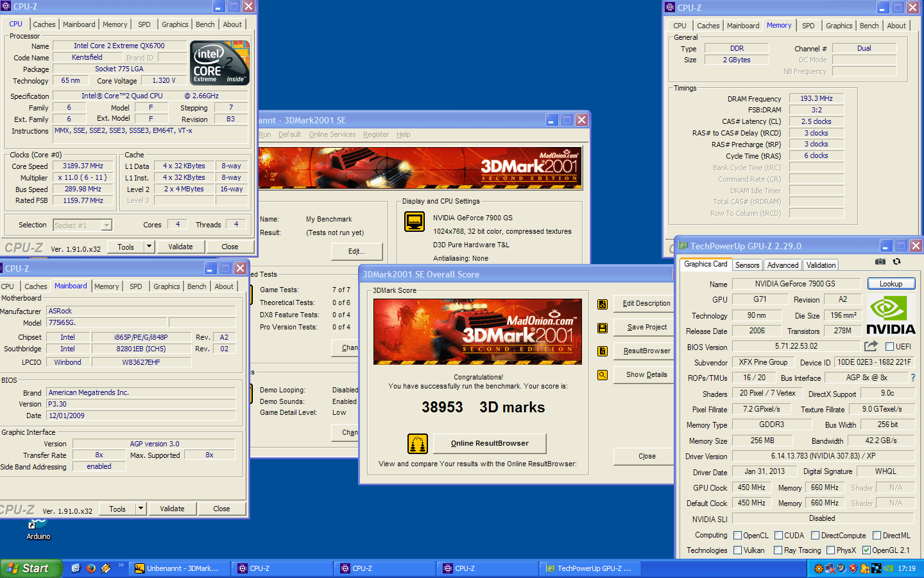Click the NVIDIA logo in GPU-Z
The image size is (924, 578).
(x=891, y=315)
